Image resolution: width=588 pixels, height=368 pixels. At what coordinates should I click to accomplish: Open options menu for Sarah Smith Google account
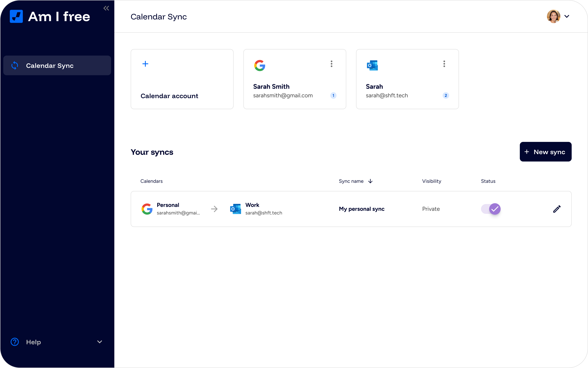point(331,64)
